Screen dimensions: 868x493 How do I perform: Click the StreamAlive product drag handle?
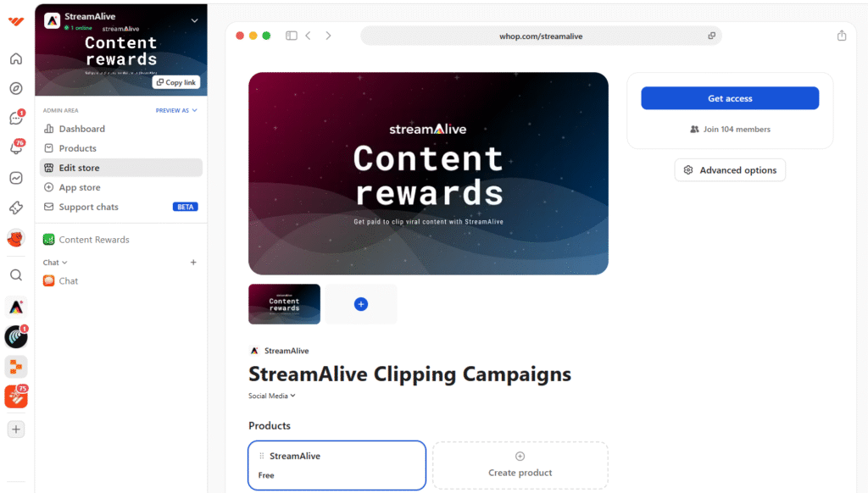point(262,456)
